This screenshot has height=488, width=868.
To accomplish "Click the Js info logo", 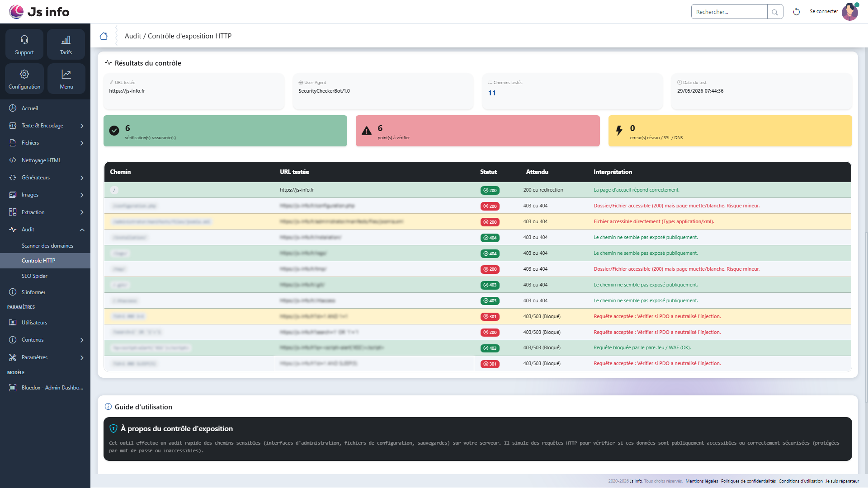I will pos(39,12).
